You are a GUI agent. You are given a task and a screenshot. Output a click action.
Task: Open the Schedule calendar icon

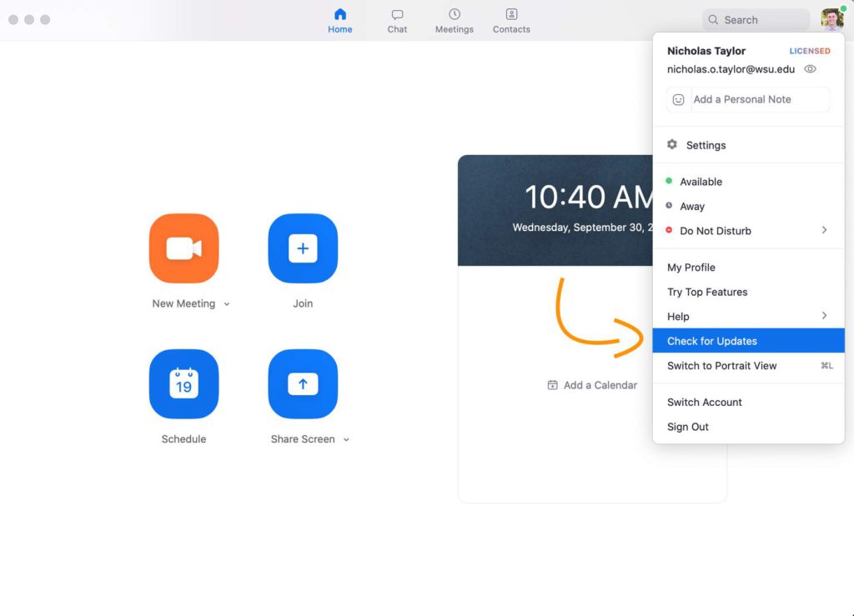(x=183, y=384)
